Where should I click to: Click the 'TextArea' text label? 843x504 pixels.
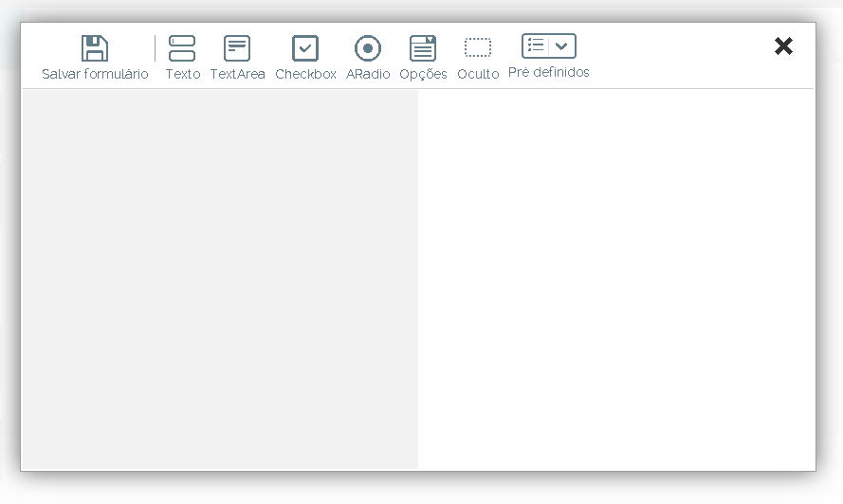(x=237, y=74)
